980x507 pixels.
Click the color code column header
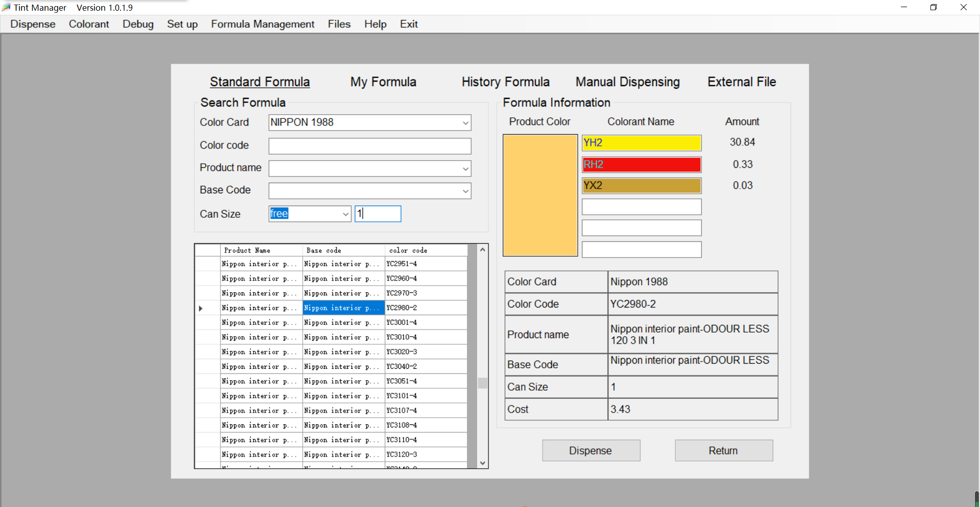pos(426,250)
